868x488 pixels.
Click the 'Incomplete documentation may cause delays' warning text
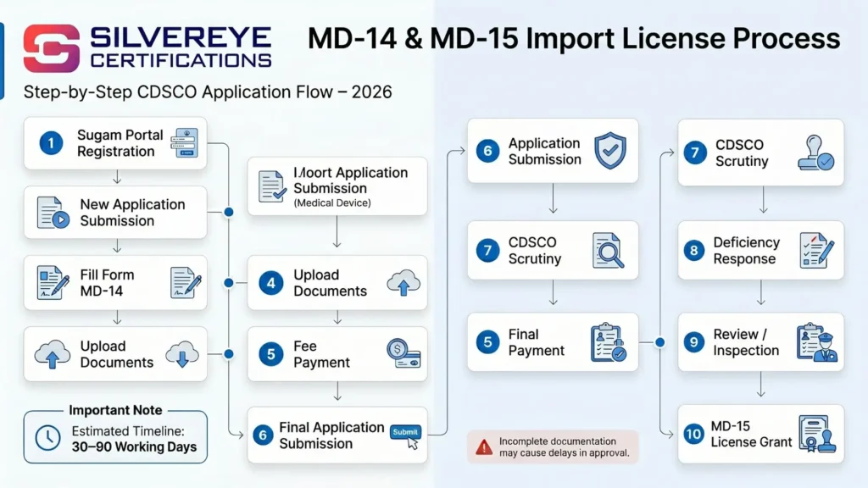coord(564,447)
